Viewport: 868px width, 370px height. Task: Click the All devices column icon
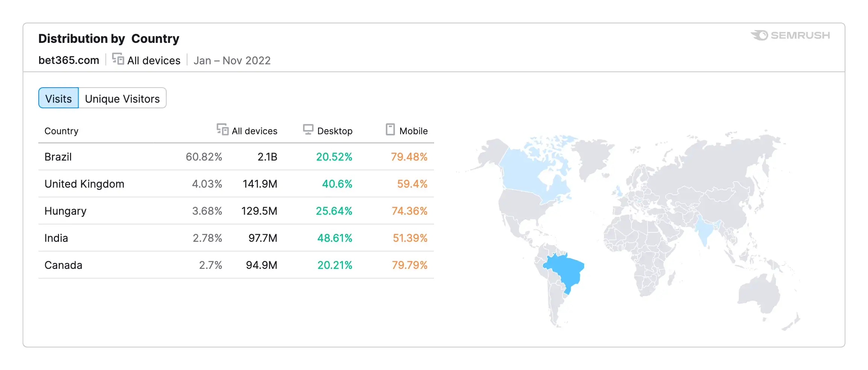223,129
